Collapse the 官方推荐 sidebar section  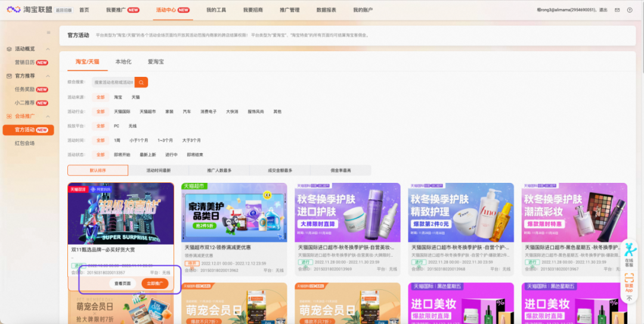point(48,76)
